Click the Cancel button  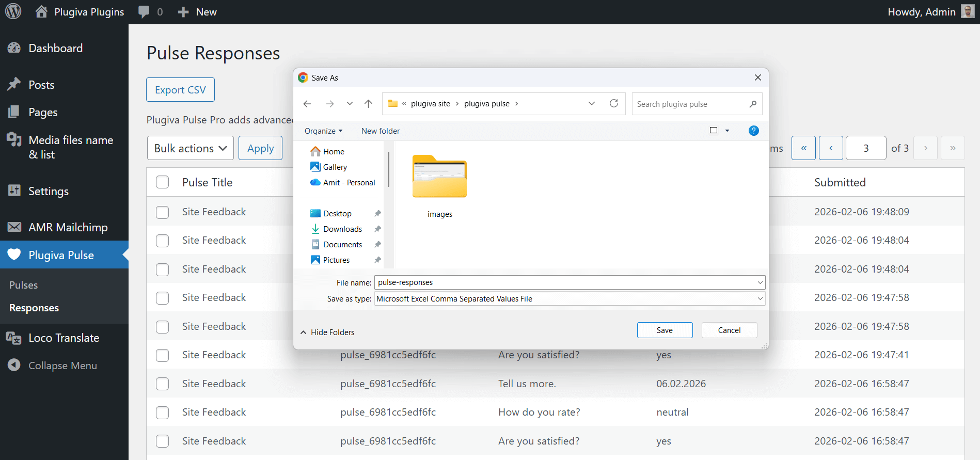click(x=729, y=330)
